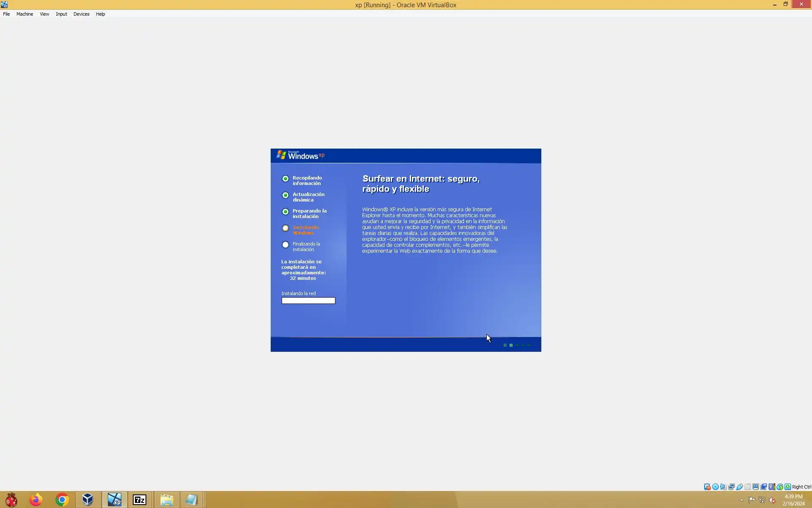Image resolution: width=812 pixels, height=508 pixels.
Task: Click the USB devices status icon
Action: click(x=739, y=487)
